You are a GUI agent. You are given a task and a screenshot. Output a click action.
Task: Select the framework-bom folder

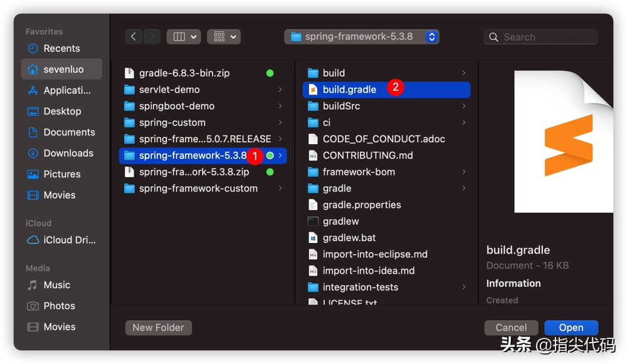click(x=387, y=172)
